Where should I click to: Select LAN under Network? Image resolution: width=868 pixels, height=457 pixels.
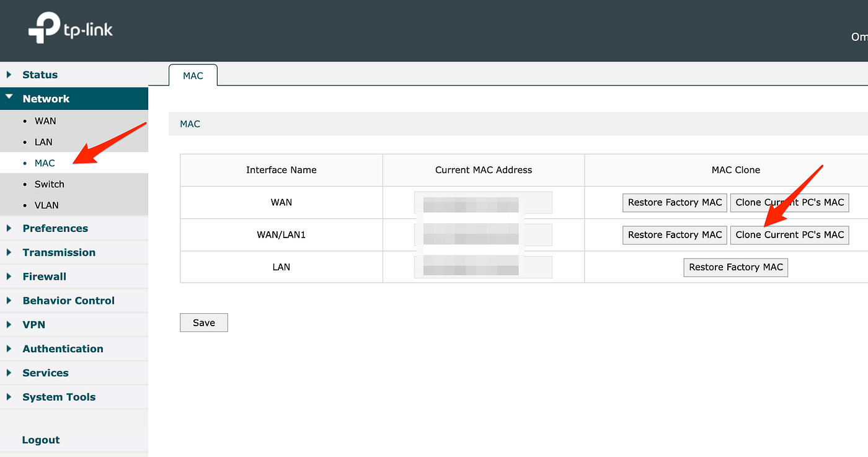43,142
